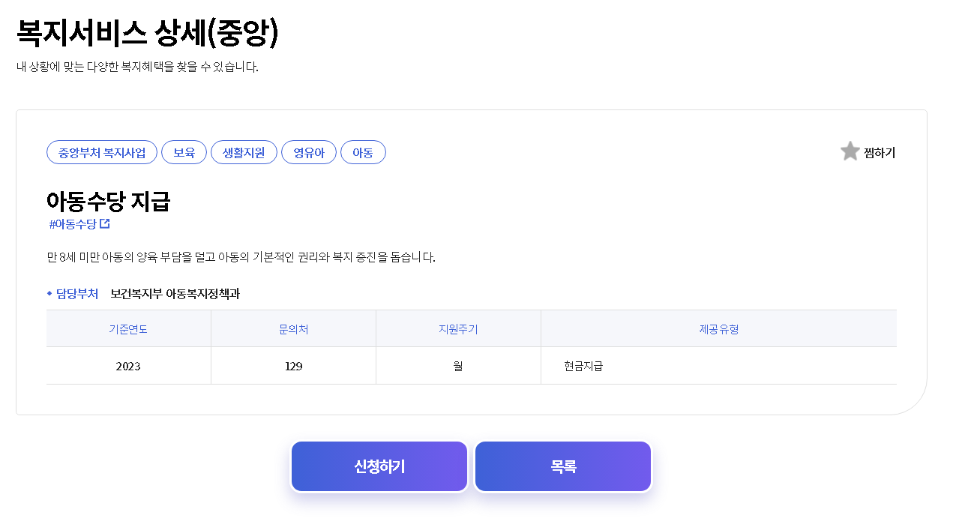Click the 기준연도 column header
The image size is (980, 521).
[128, 329]
